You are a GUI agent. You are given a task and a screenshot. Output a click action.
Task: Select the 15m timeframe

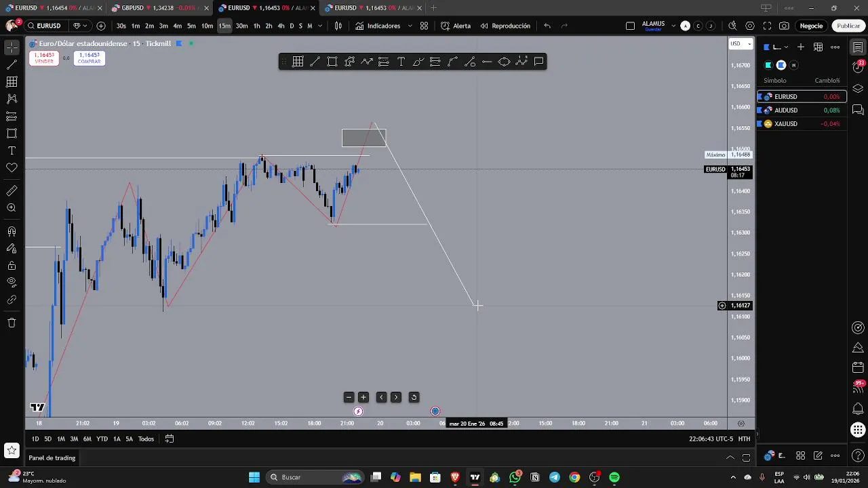click(x=224, y=26)
